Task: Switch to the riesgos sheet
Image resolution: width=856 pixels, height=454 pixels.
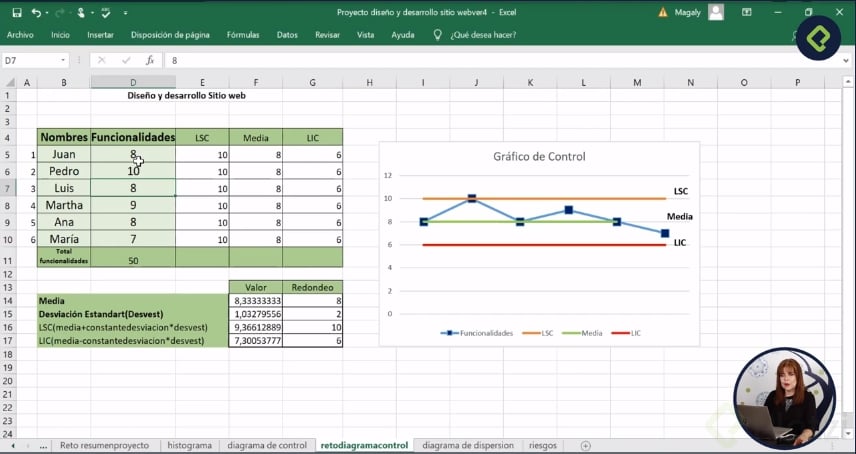Action: point(543,445)
